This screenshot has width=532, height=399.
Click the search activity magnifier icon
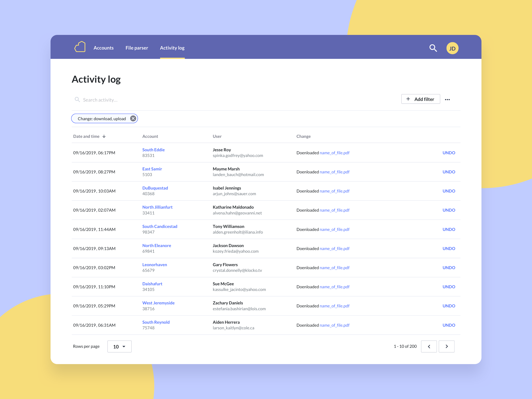coord(77,100)
